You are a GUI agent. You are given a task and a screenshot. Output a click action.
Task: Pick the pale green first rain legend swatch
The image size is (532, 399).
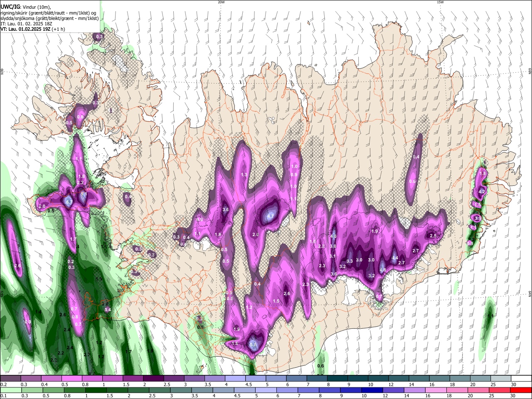pyautogui.click(x=10, y=390)
